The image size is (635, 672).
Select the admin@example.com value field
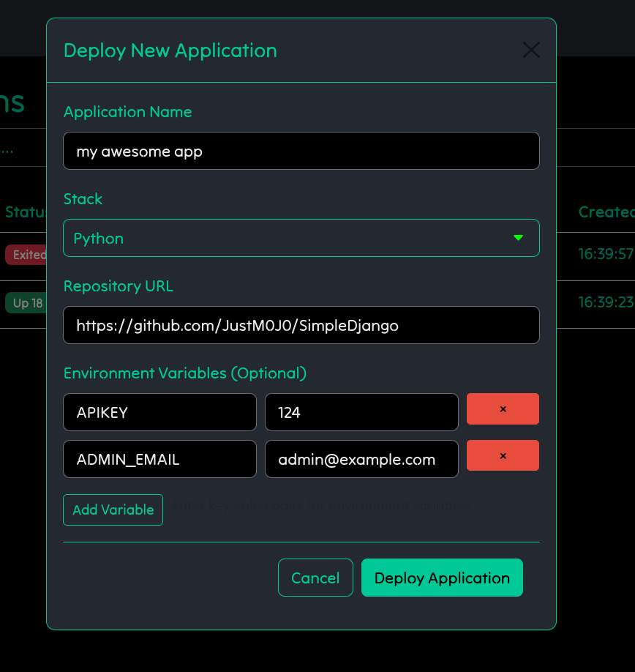(x=361, y=459)
